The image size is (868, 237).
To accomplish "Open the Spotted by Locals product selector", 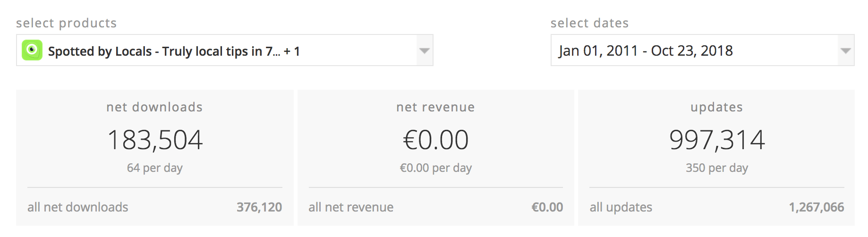I will click(225, 50).
